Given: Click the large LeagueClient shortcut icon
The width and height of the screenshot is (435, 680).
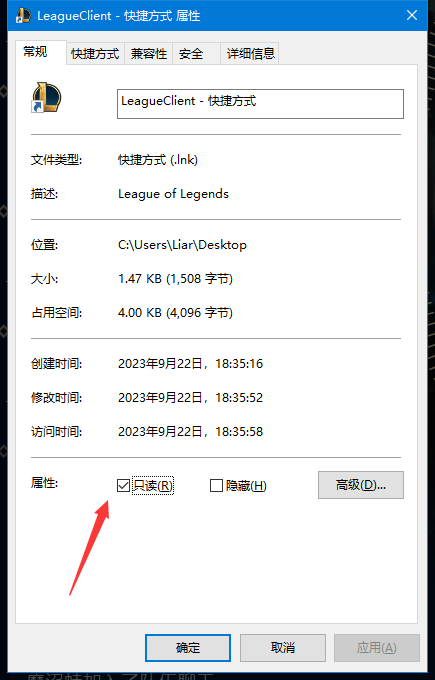Looking at the screenshot, I should pos(46,98).
